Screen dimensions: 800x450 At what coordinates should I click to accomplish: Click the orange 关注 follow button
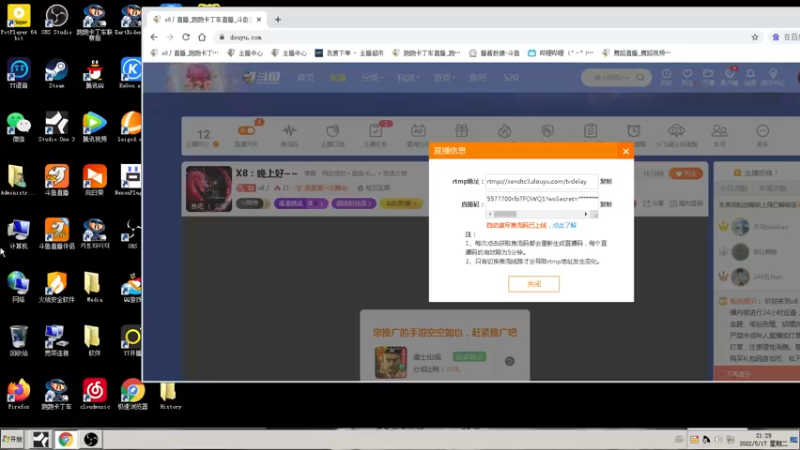[686, 173]
